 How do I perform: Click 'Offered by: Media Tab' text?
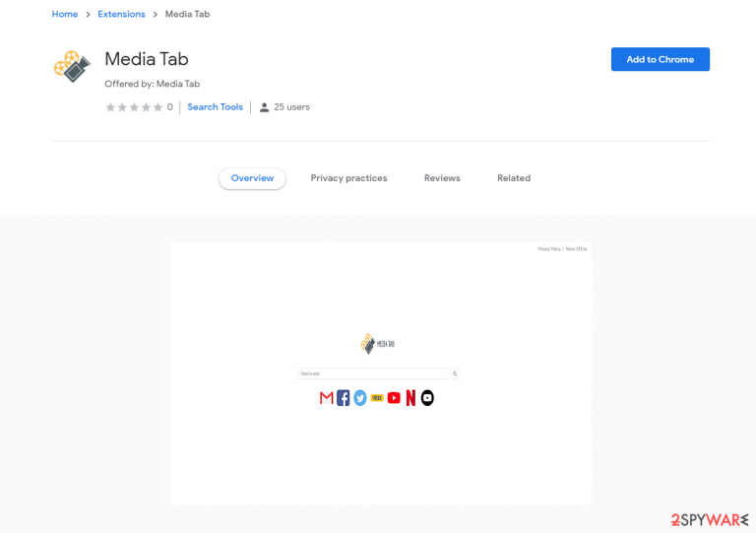coord(152,84)
